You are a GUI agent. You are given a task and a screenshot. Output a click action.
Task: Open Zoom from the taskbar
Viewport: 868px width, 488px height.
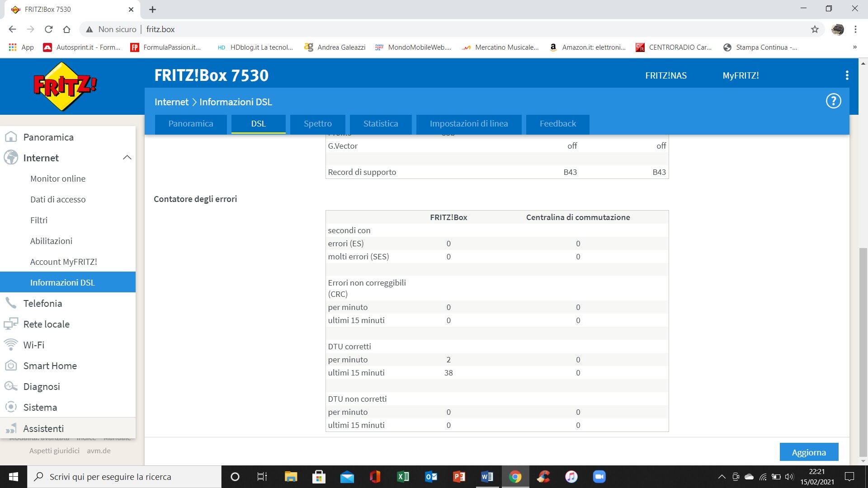[599, 477]
